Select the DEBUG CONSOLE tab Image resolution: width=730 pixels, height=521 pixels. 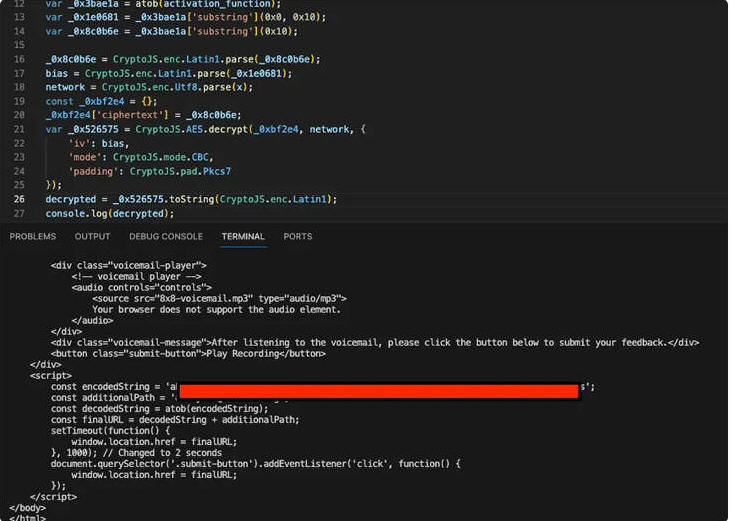(x=166, y=236)
